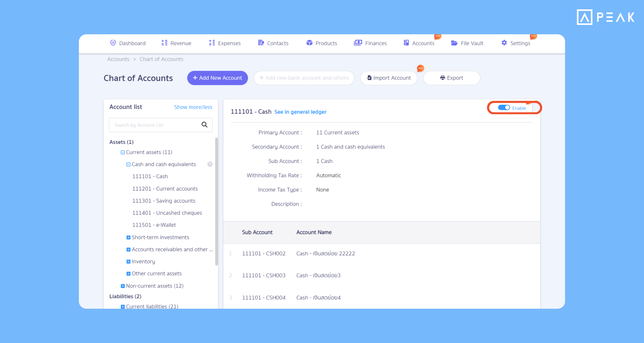
Task: Toggle the account Enable switch
Action: pos(504,107)
